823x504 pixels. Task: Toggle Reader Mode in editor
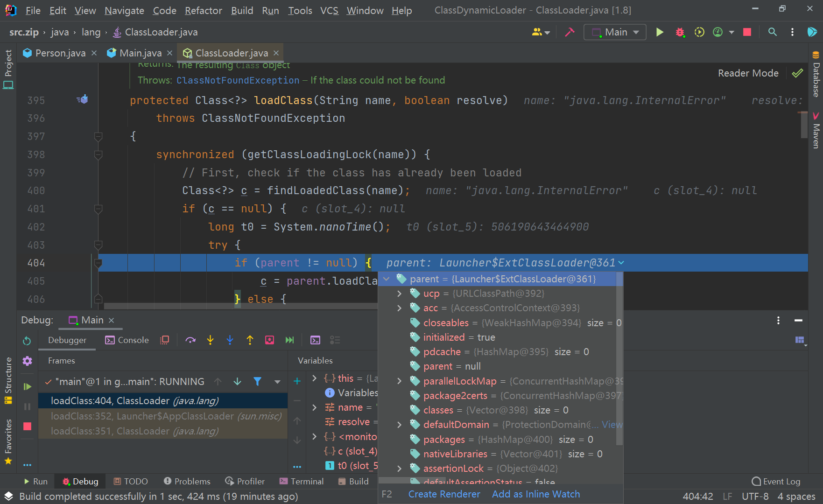[x=748, y=73]
